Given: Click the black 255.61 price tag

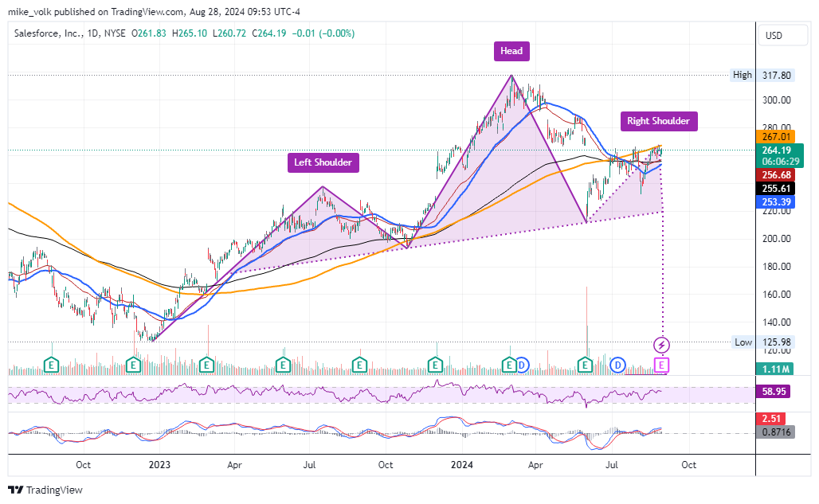Looking at the screenshot, I should click(x=776, y=189).
